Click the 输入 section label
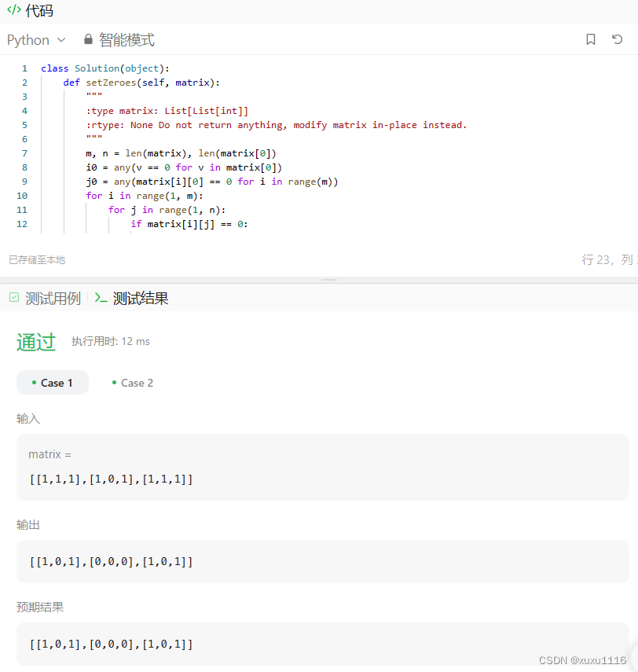This screenshot has width=638, height=672. point(28,419)
